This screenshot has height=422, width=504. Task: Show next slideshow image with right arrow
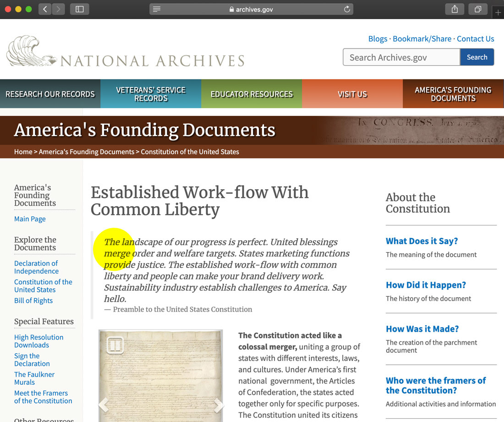tap(218, 405)
